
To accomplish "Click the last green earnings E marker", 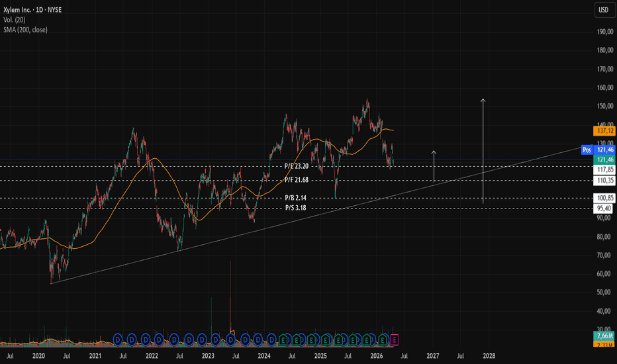I will click(x=382, y=340).
